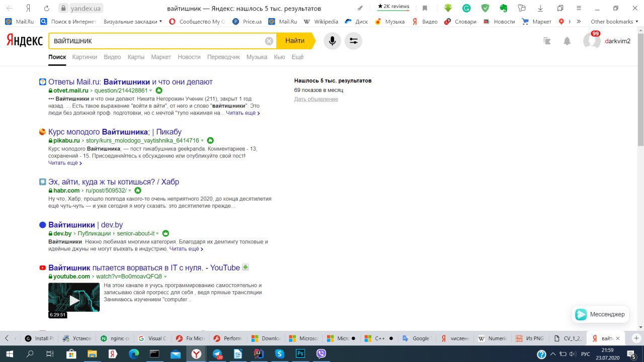Viewport: 644px width, 362px height.
Task: Switch to the Картинки search tab
Action: pyautogui.click(x=85, y=57)
